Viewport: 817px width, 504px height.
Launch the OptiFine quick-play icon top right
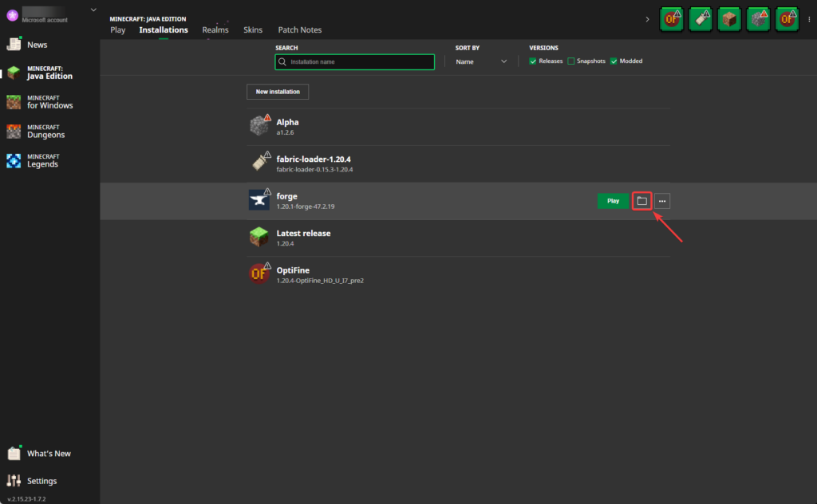point(671,18)
